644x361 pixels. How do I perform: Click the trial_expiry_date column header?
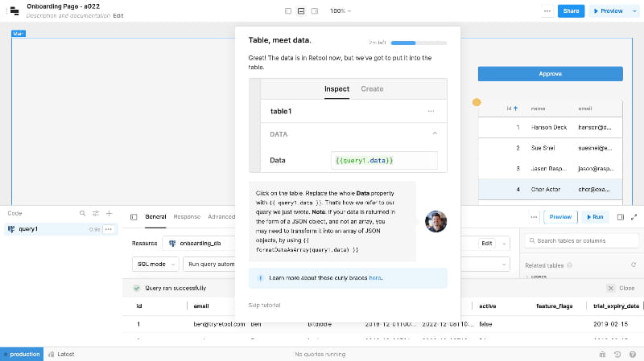click(616, 306)
